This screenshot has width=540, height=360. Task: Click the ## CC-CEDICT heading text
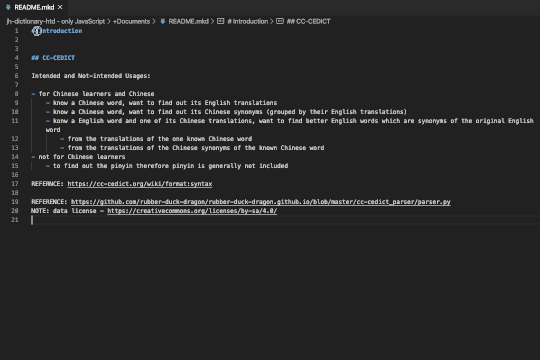click(x=53, y=58)
